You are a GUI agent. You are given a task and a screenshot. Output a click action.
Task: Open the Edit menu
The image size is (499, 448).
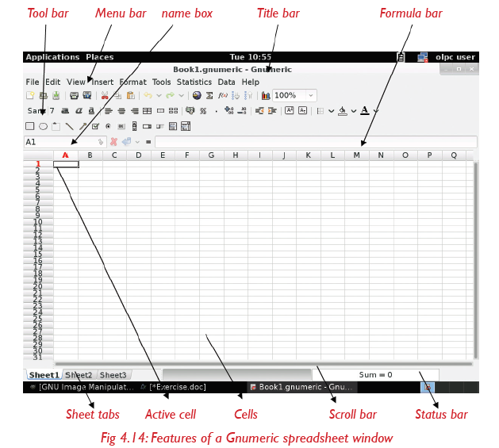point(53,82)
